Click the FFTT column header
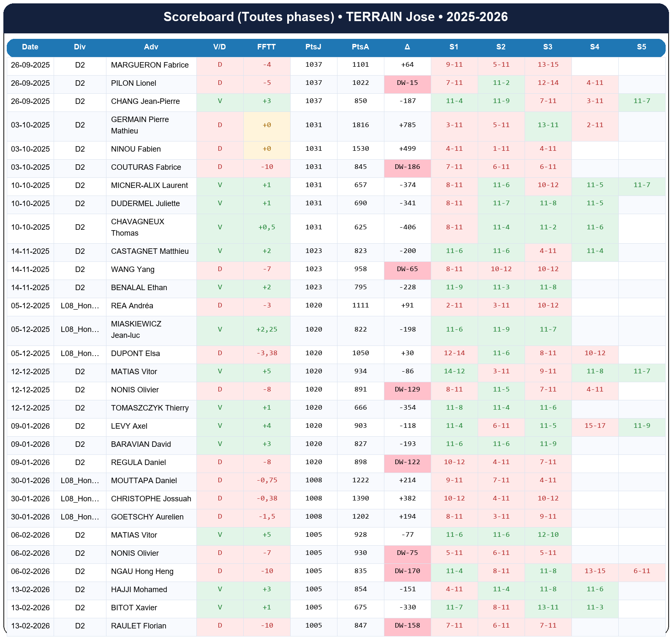 coord(267,47)
